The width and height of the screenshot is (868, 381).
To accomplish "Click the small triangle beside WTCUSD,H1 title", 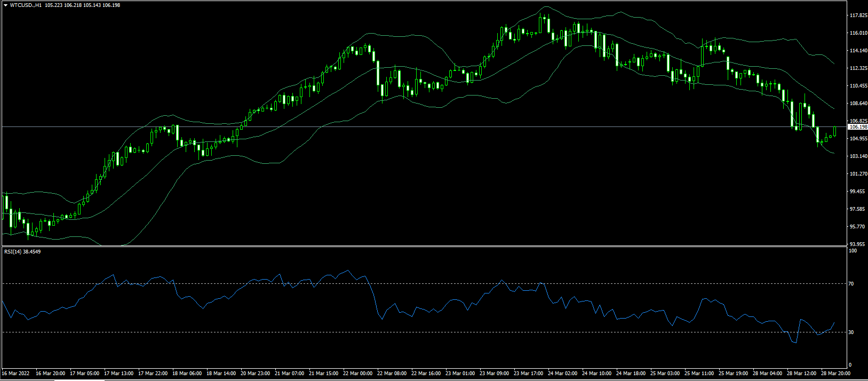I will click(5, 5).
